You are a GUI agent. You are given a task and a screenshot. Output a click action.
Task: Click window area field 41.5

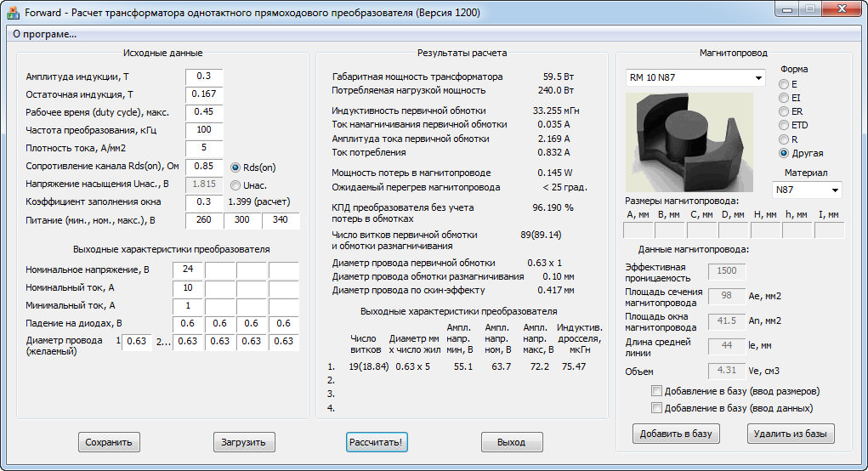coord(727,321)
